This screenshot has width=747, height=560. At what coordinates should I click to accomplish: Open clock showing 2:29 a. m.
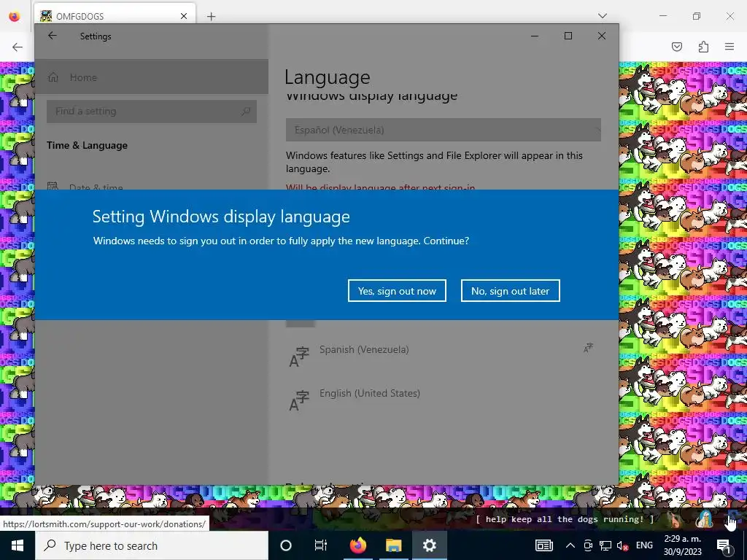(683, 545)
